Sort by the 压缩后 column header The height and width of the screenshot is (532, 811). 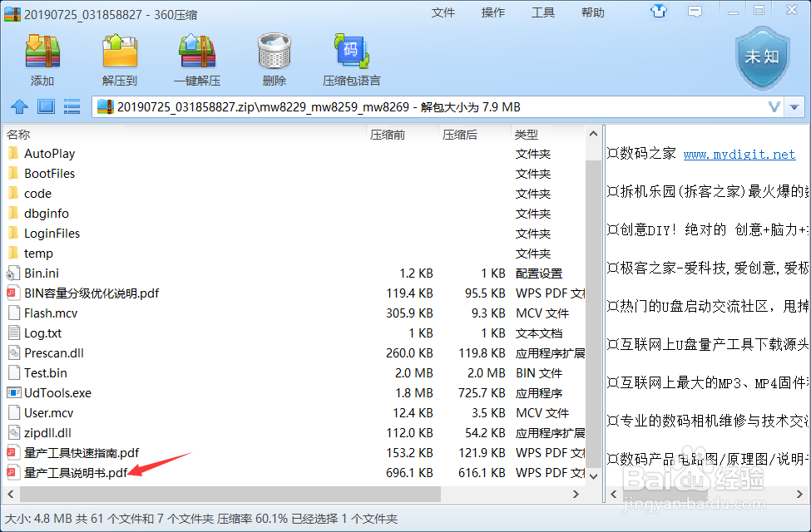475,135
